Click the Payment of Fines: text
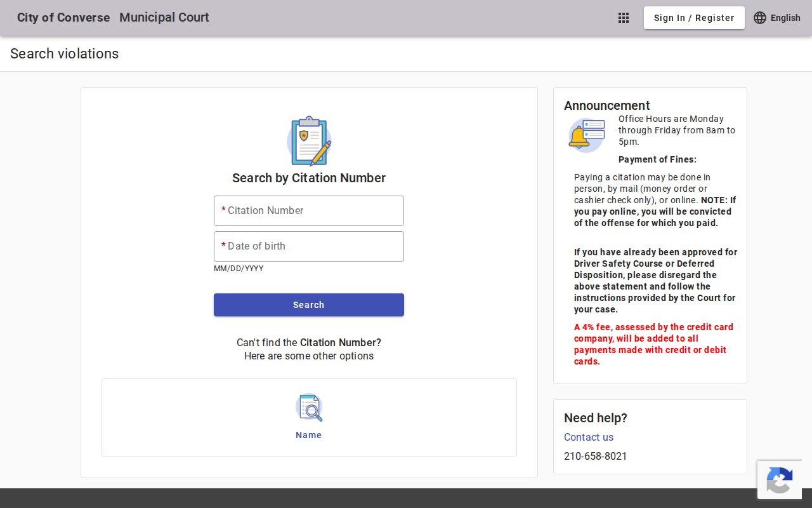This screenshot has height=508, width=812. [657, 159]
